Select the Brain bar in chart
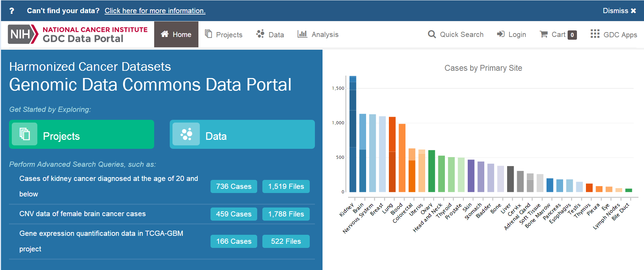The width and height of the screenshot is (644, 270). [x=363, y=153]
